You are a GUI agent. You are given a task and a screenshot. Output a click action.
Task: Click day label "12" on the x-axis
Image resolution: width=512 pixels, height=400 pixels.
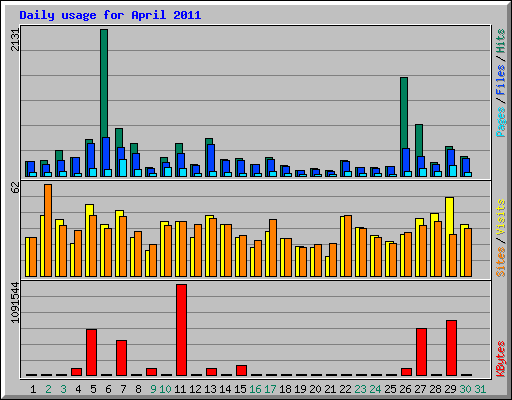point(195,389)
